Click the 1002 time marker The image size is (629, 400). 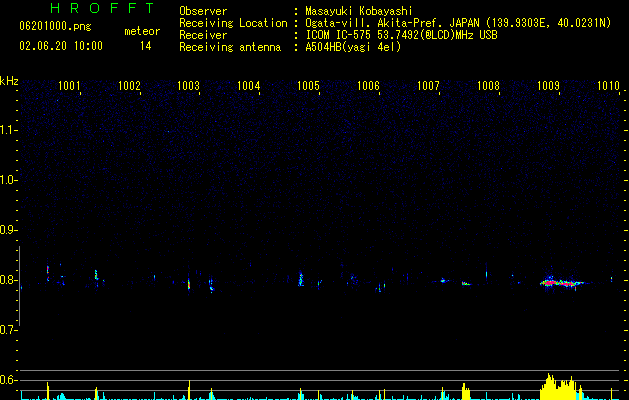[129, 86]
